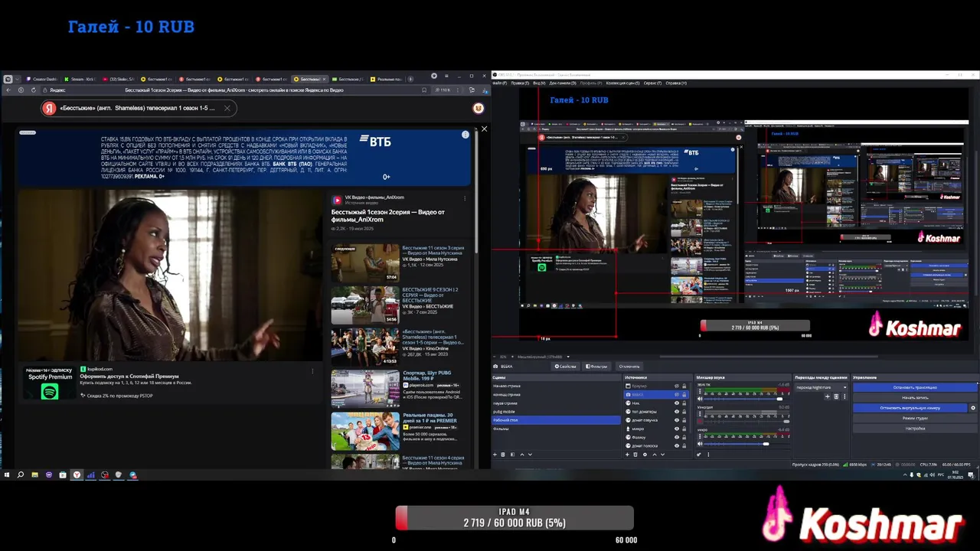980x551 pixels.
Task: Open advanced audio properties in Audio Mixer footer
Action: [x=699, y=455]
